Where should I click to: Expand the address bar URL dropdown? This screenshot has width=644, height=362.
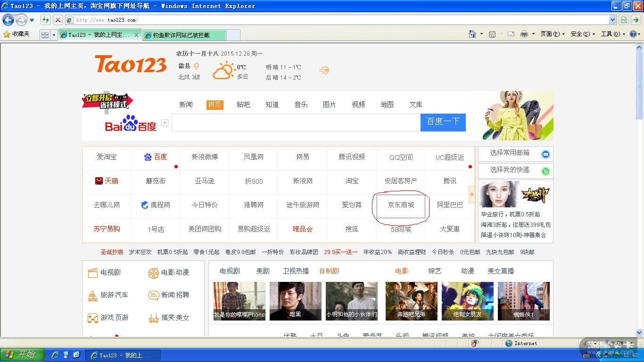coord(612,20)
